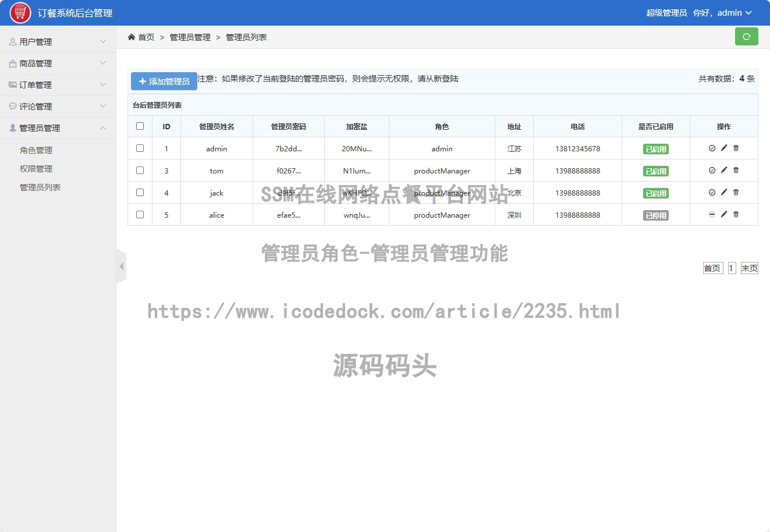This screenshot has height=532, width=770.
Task: Check the checkbox for tom row
Action: point(140,171)
